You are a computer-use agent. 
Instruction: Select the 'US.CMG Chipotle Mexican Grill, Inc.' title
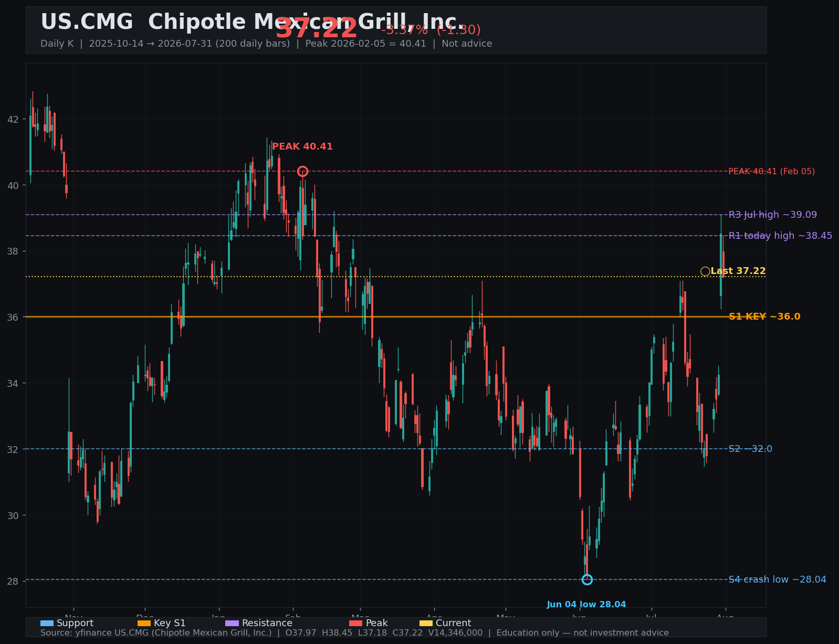coord(253,22)
